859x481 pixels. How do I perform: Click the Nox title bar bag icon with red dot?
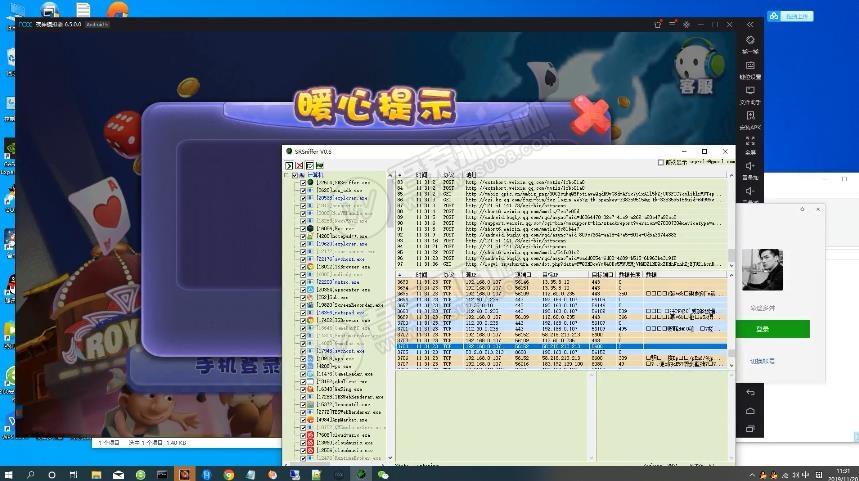(658, 25)
